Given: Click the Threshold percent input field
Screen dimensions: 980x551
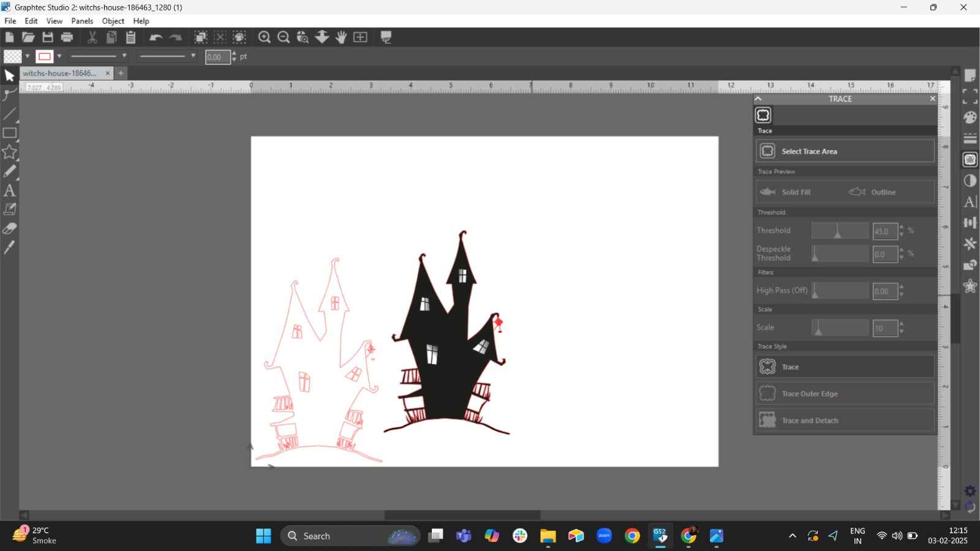Looking at the screenshot, I should 885,231.
